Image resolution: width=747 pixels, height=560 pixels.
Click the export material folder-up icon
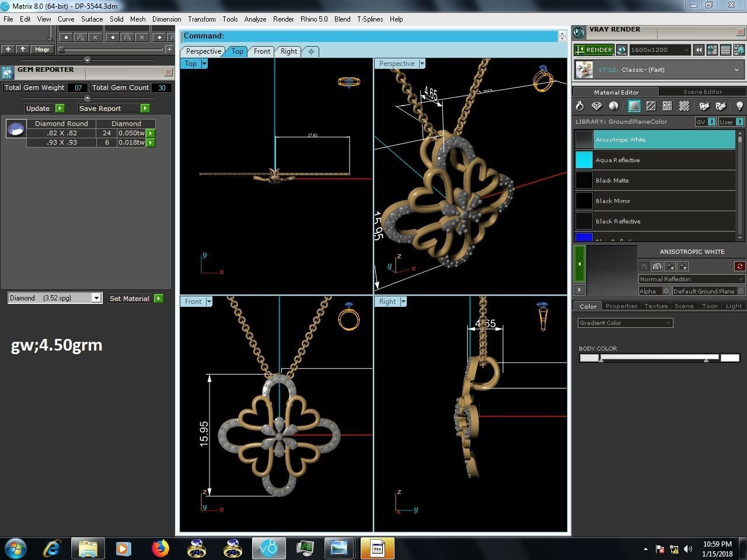[x=683, y=266]
